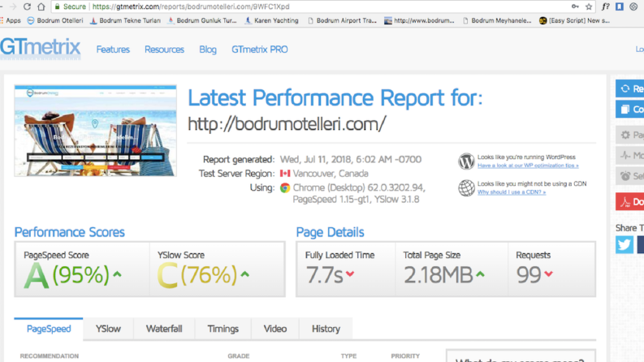644x362 pixels.
Task: Open the Blog menu item
Action: 208,50
